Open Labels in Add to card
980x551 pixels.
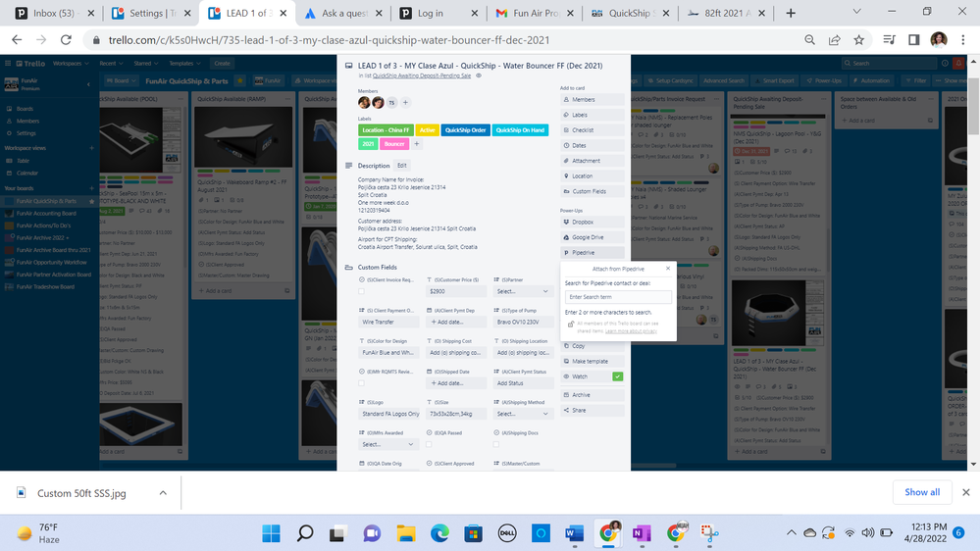(592, 115)
